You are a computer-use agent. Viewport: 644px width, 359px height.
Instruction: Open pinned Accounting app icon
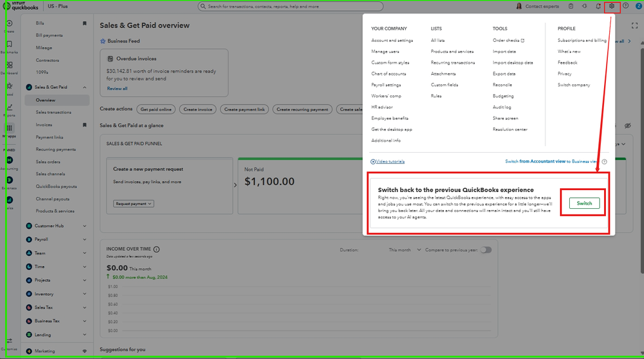pos(9,160)
